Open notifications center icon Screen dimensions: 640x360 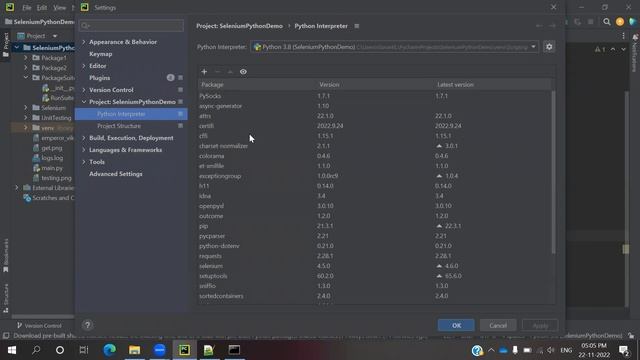(624, 350)
